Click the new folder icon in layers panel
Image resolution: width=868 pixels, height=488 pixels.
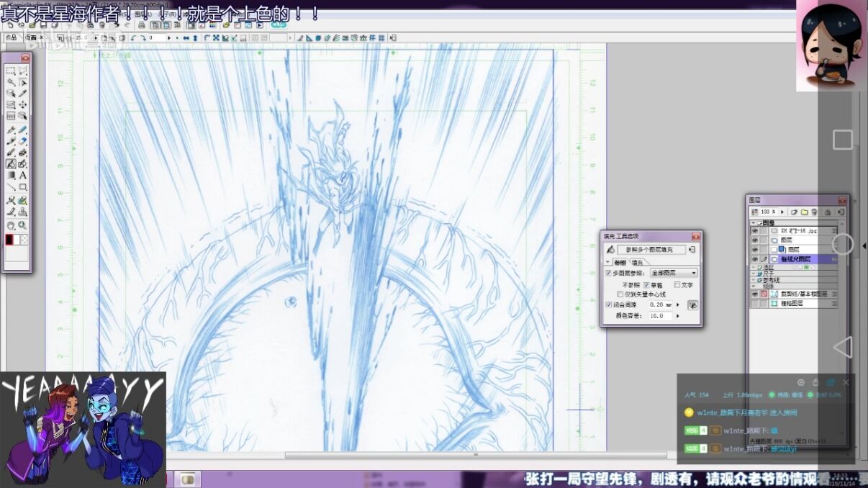coord(803,212)
